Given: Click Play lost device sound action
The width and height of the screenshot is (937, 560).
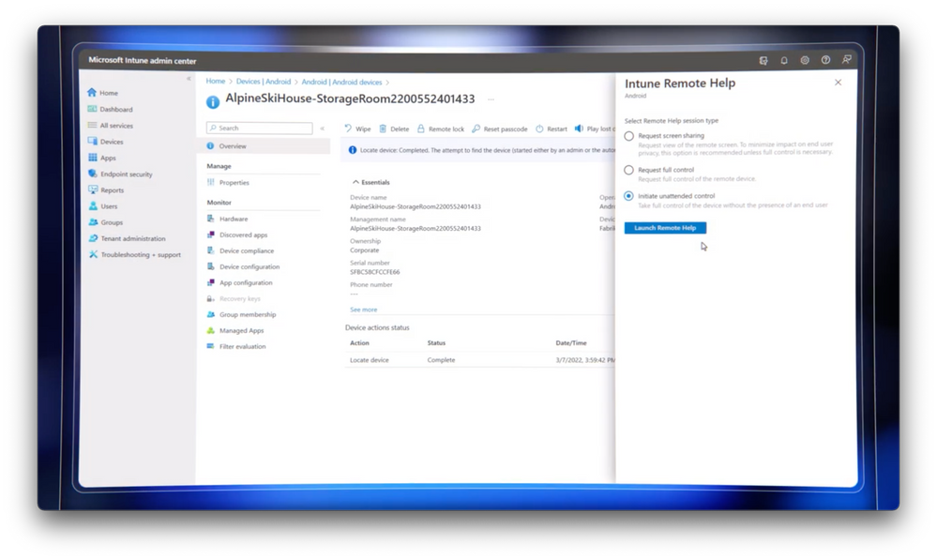Looking at the screenshot, I should pyautogui.click(x=595, y=129).
